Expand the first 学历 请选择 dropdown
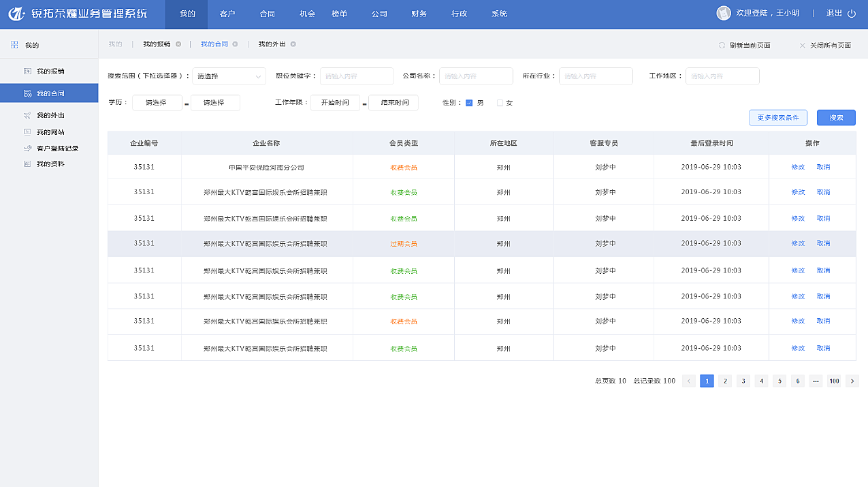The height and width of the screenshot is (487, 868). [x=157, y=102]
